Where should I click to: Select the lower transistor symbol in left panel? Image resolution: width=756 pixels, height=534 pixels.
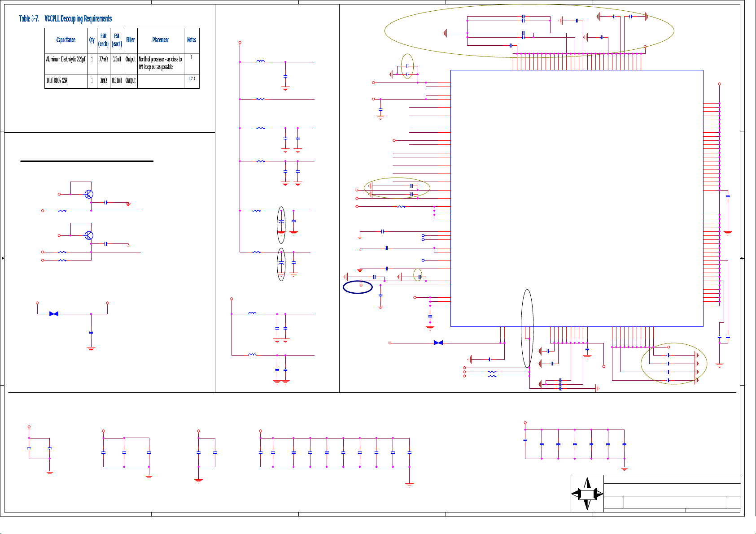[89, 235]
